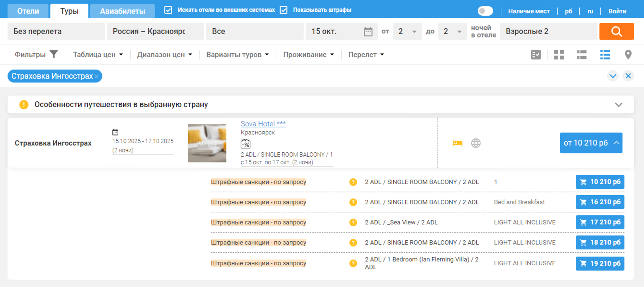Toggle the Наличие мест switch
644x287 pixels.
pyautogui.click(x=485, y=11)
